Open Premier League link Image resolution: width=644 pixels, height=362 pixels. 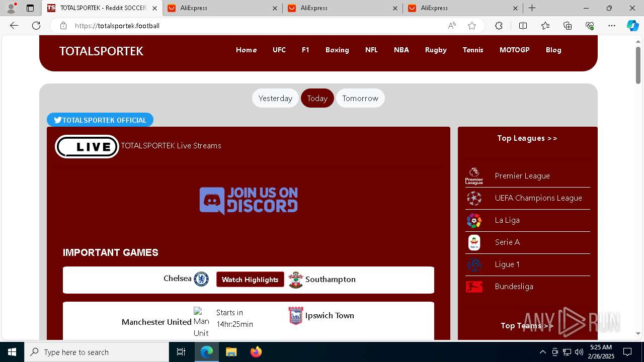click(522, 176)
